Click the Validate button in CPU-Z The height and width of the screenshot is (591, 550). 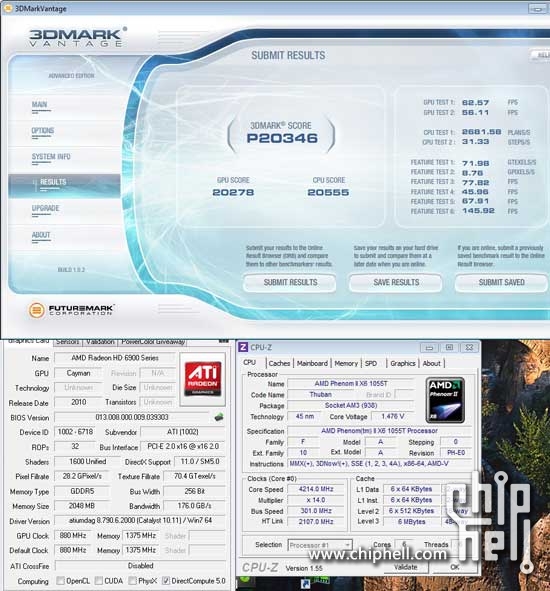(406, 567)
